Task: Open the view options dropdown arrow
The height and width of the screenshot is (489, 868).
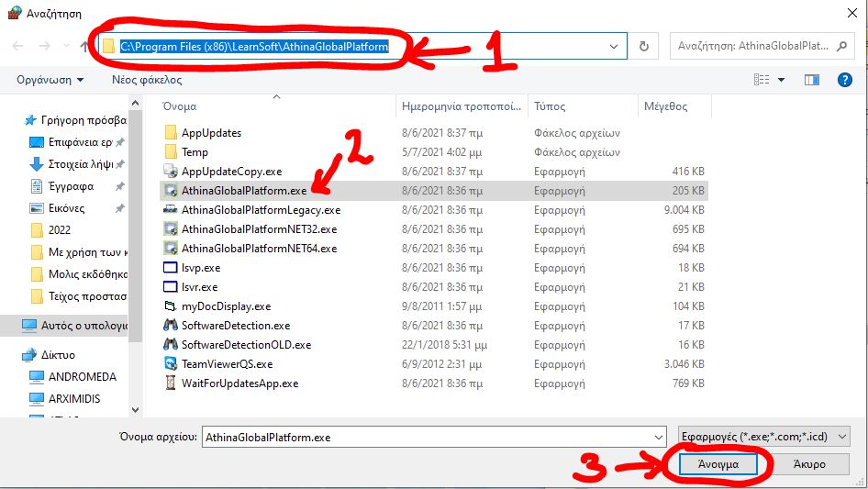Action: pos(781,80)
